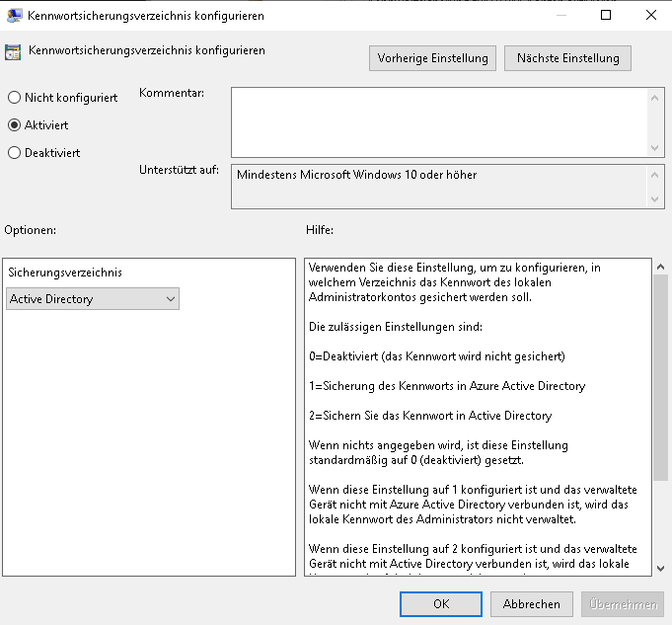The height and width of the screenshot is (625, 672).
Task: Click the up arrow of the Kommentar scrollbar
Action: pyautogui.click(x=656, y=96)
